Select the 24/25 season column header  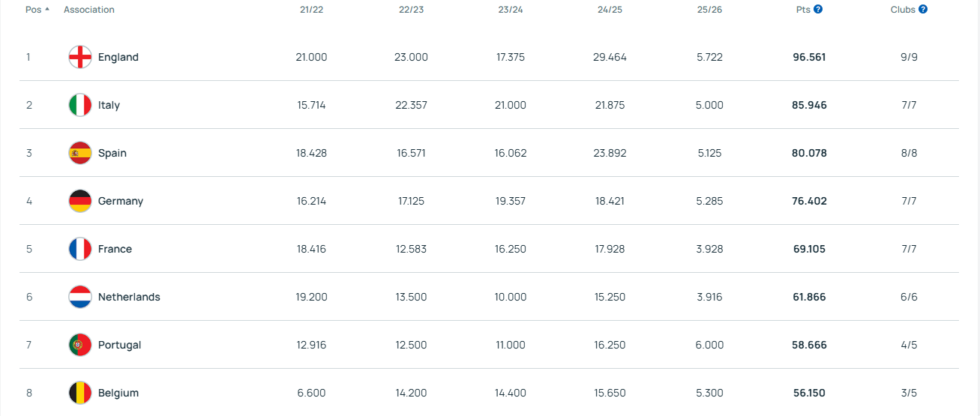click(x=610, y=10)
